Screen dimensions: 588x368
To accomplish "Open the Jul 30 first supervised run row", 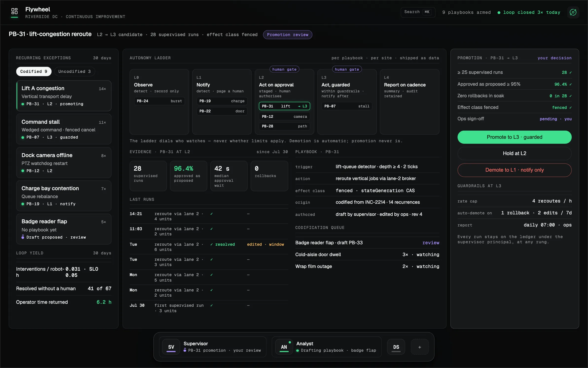I will tap(209, 308).
